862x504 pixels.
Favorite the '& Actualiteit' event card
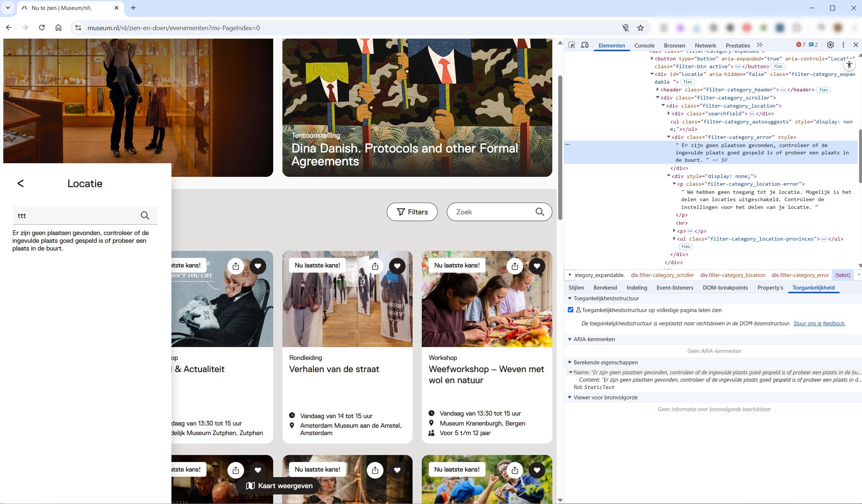point(258,266)
